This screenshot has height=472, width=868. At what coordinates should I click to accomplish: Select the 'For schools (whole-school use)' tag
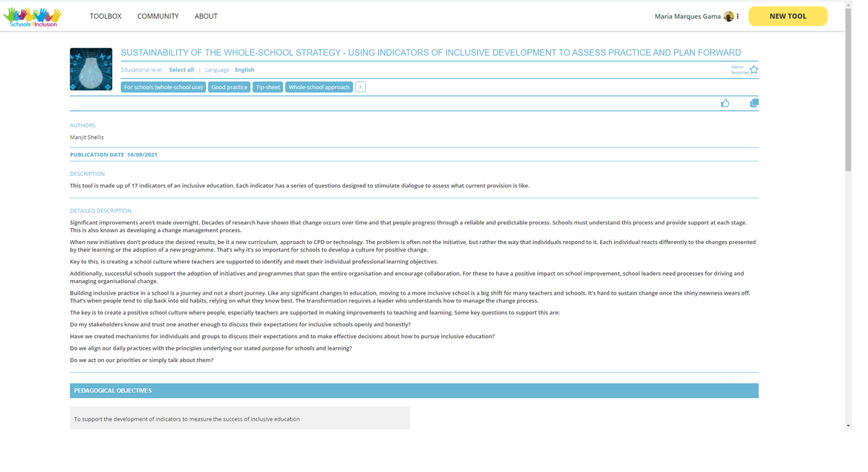163,87
